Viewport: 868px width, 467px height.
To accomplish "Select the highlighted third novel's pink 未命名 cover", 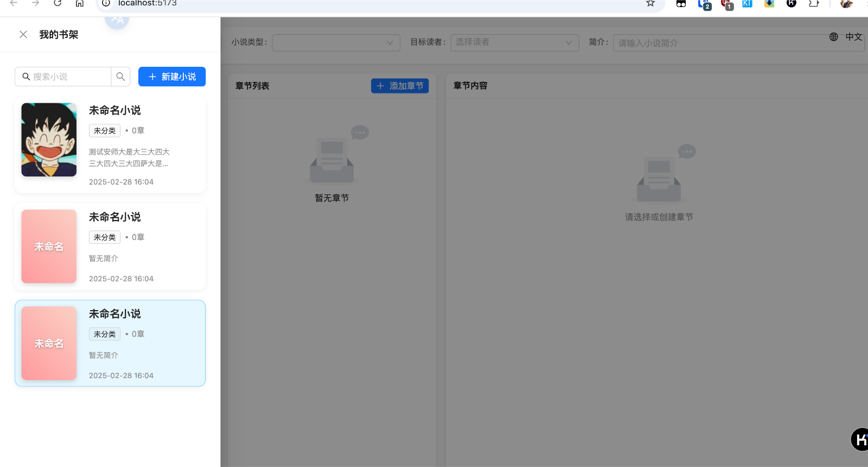I will [x=49, y=343].
